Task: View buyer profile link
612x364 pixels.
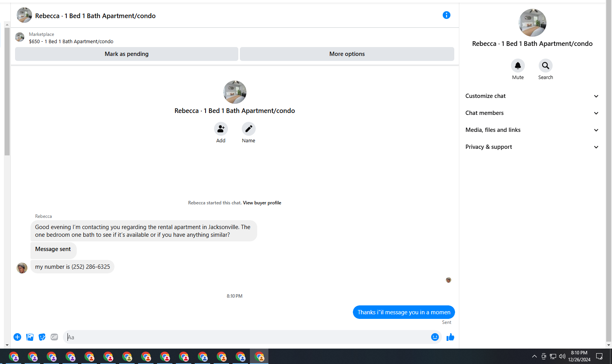Action: point(262,203)
